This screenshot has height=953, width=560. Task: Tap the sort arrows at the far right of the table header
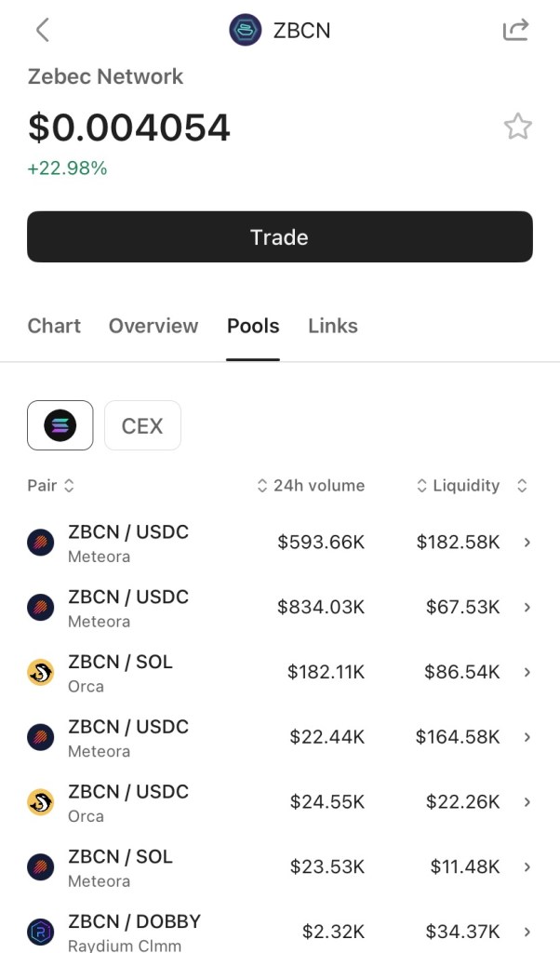(x=522, y=486)
